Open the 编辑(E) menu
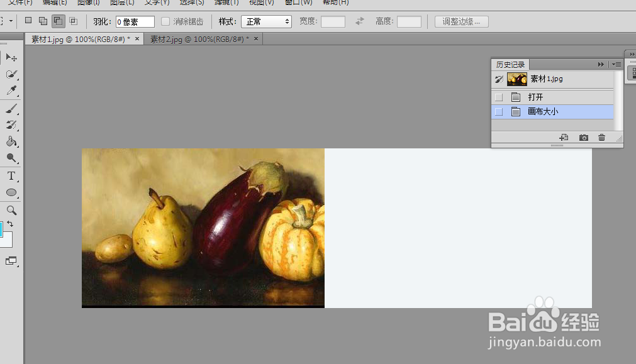Screen dimensions: 636x364 click(54, 3)
